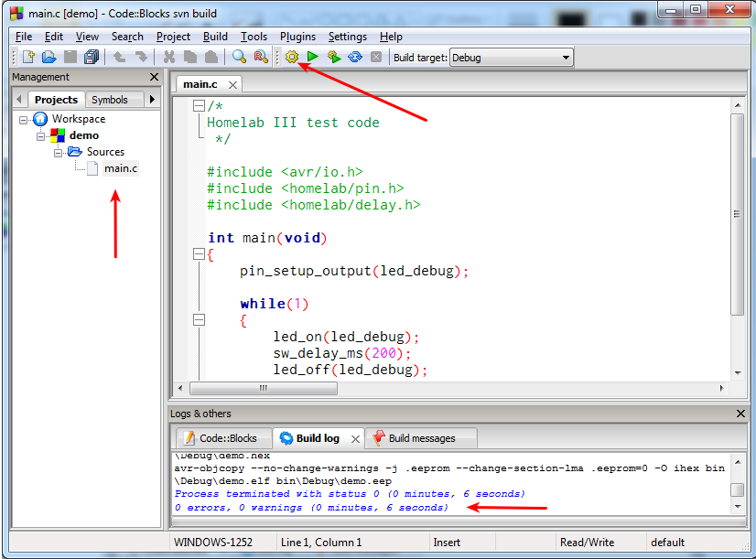This screenshot has height=559, width=756.
Task: Collapse the demo project node
Action: [x=39, y=134]
